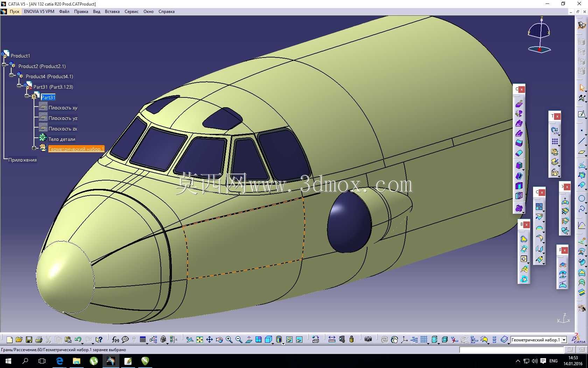Image resolution: width=588 pixels, height=368 pixels.
Task: Open a file with the folder icon
Action: 19,340
